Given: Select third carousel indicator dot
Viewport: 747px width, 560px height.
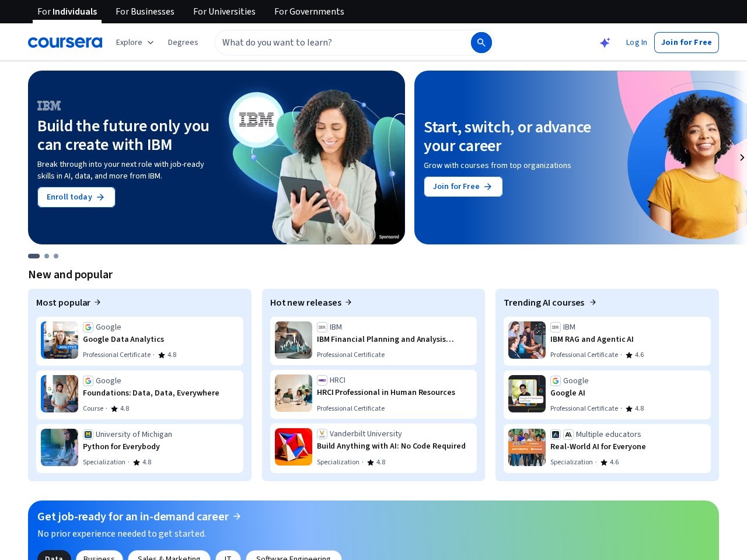Looking at the screenshot, I should (56, 256).
